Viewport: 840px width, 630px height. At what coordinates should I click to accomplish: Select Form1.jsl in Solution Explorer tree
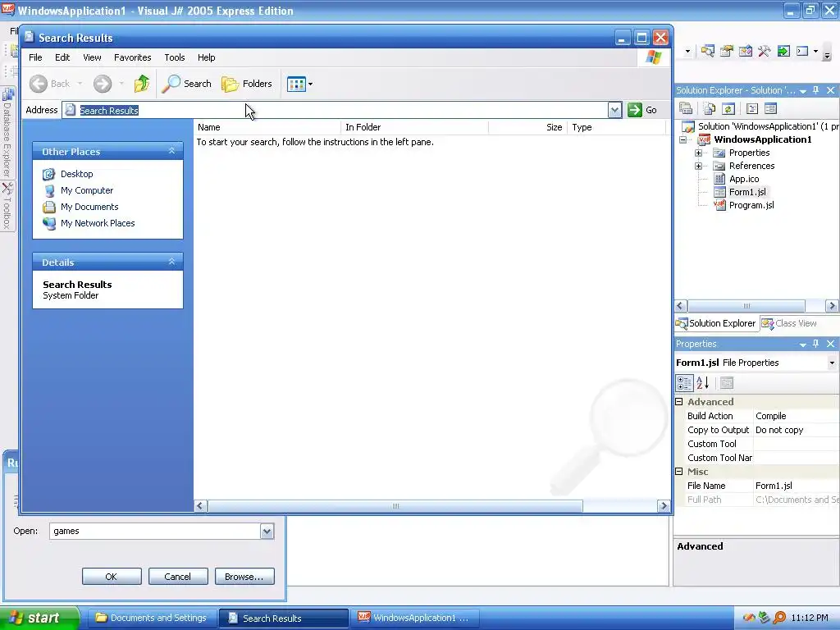tap(747, 192)
